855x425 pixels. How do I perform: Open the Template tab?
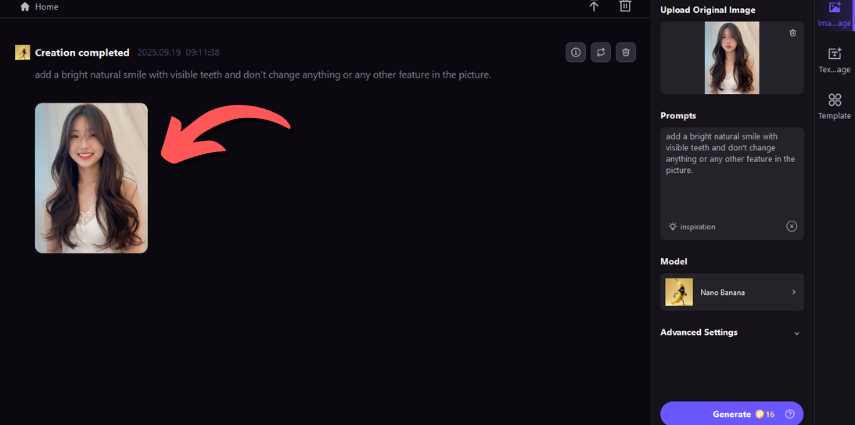click(834, 106)
